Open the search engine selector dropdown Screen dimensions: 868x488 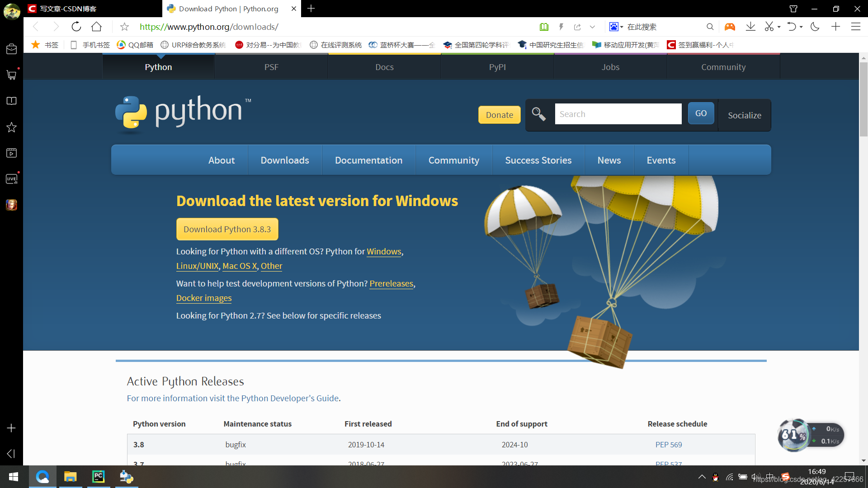pyautogui.click(x=616, y=27)
